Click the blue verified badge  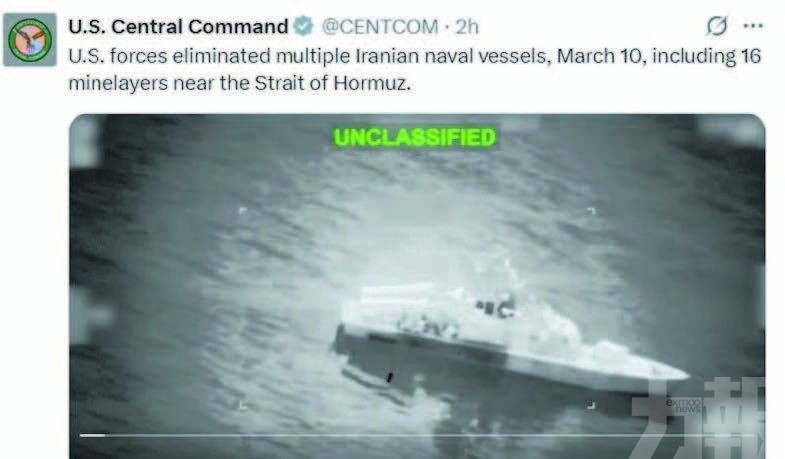click(x=303, y=26)
